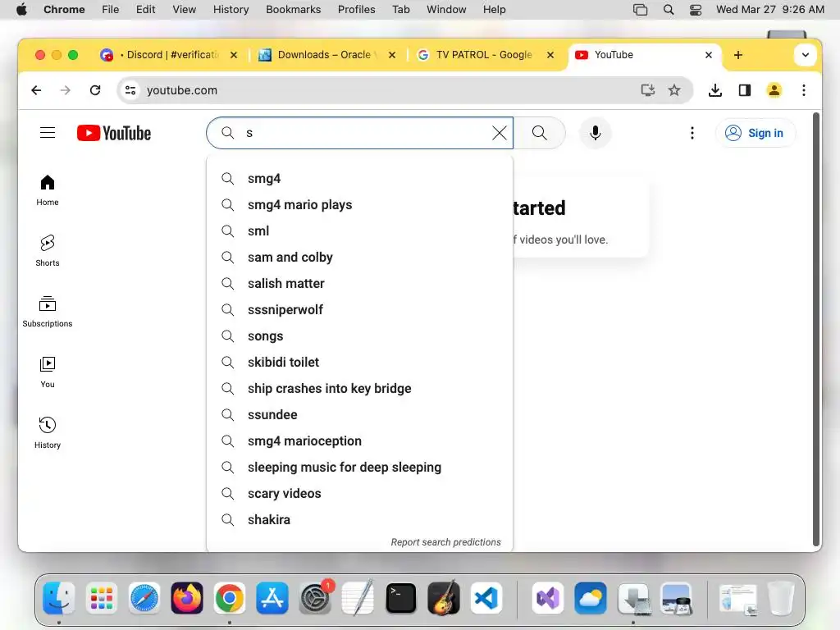840x630 pixels.
Task: Open the Profiles menu in menu bar
Action: pos(356,10)
